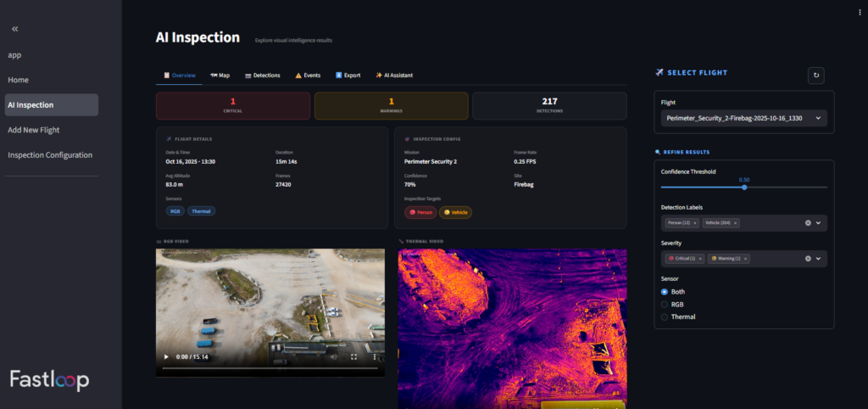Clear all Severity selections

click(x=808, y=258)
